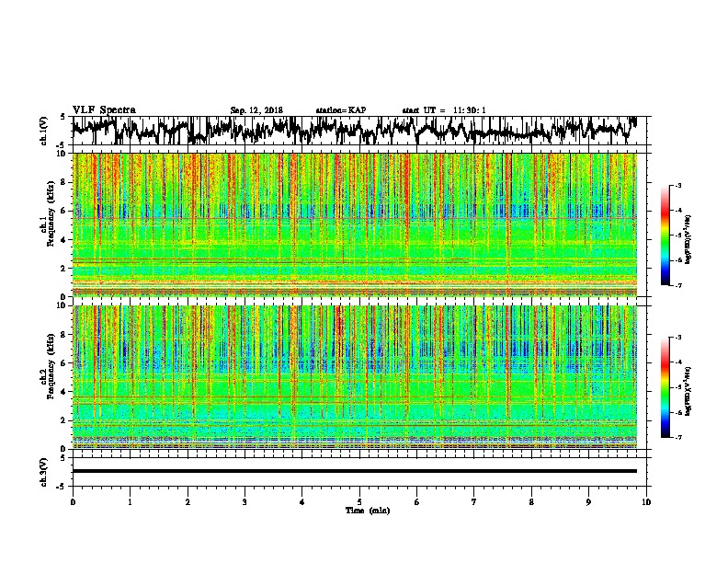728x563 pixels.
Task: Click the "Time (min)" axis label
Action: tap(368, 511)
